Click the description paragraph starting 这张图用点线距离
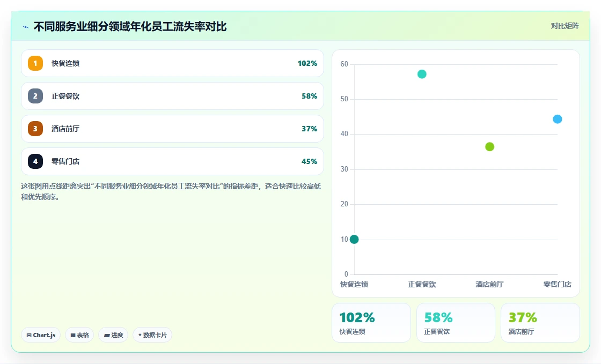The height and width of the screenshot is (364, 601). point(171,191)
